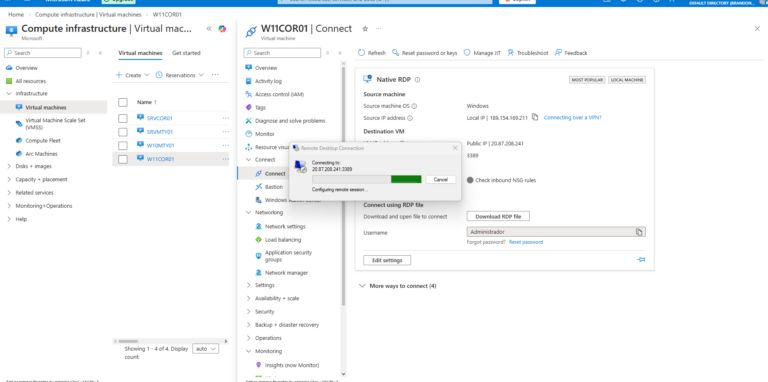Expand Capacity + placement section
Viewport: 768px width, 382px height.
(9, 180)
